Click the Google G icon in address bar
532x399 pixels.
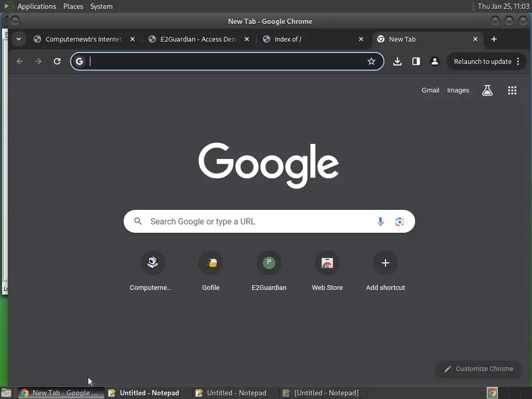79,61
